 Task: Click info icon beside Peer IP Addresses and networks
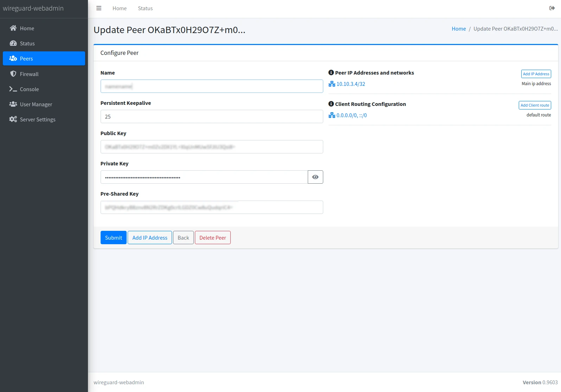pos(331,72)
